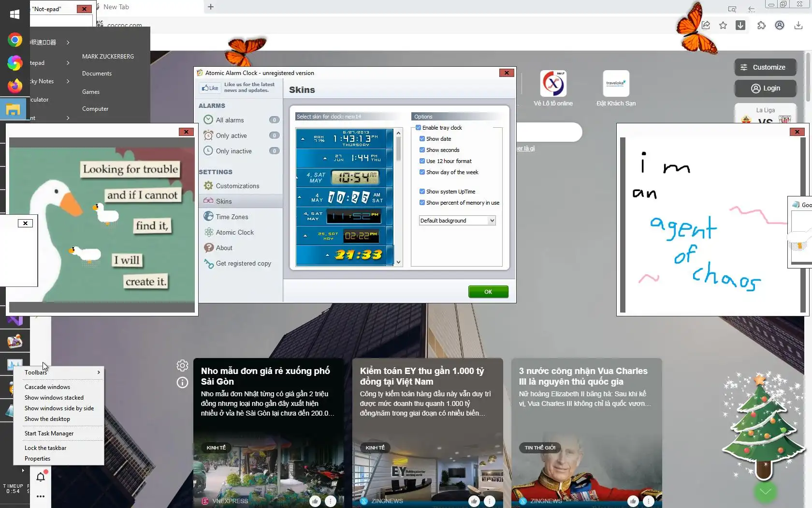
Task: Expand the Chinese-named program submenu arrow
Action: pyautogui.click(x=68, y=42)
